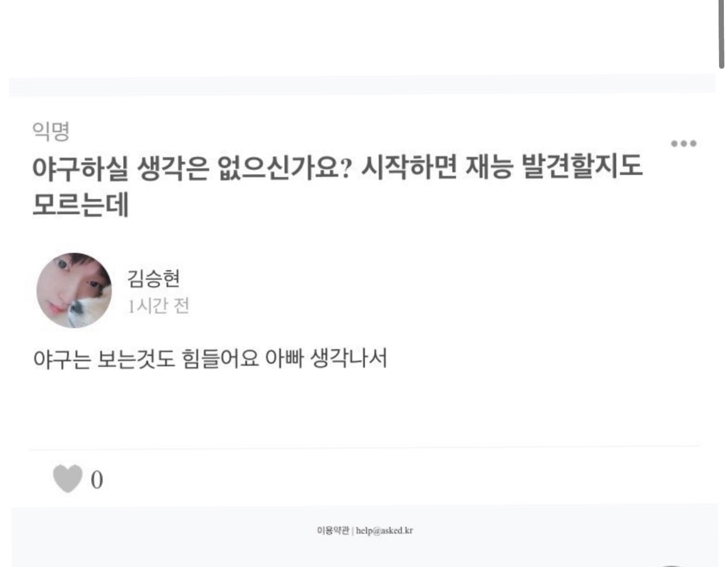
Task: Click the vertical scrollbar thumb at right edge
Action: point(721,33)
